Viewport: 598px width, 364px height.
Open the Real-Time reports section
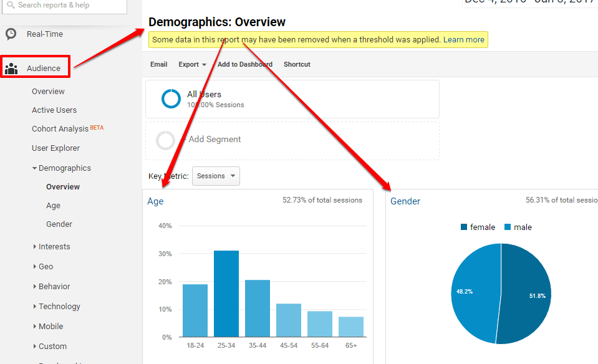(x=45, y=34)
